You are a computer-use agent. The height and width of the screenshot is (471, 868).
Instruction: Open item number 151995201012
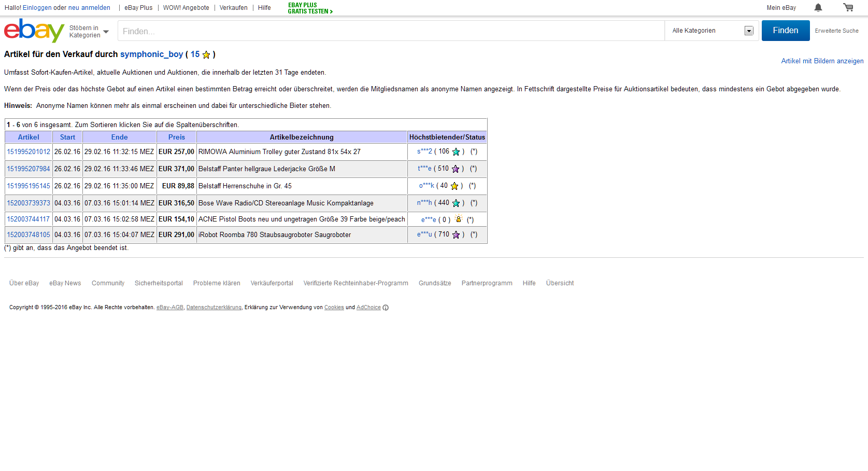click(x=29, y=152)
